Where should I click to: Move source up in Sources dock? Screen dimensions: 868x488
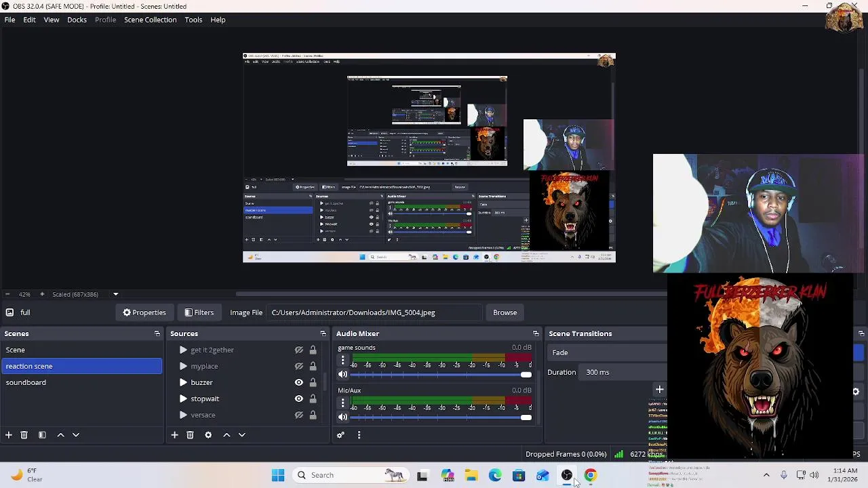coord(226,435)
